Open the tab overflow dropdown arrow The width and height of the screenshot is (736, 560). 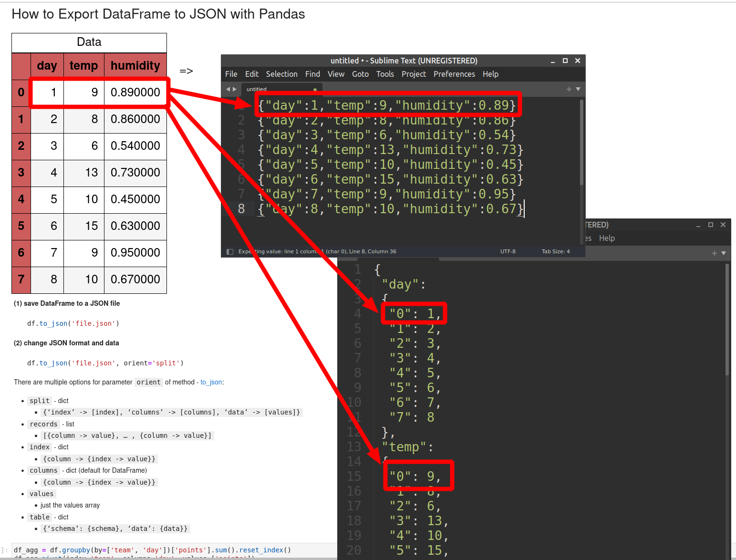coord(578,89)
